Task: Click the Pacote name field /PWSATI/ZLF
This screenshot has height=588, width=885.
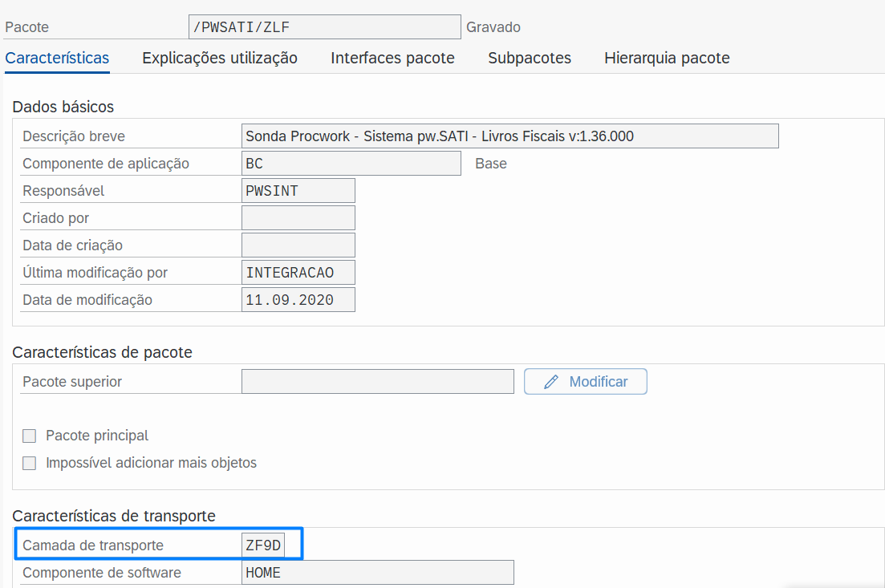Action: [324, 27]
